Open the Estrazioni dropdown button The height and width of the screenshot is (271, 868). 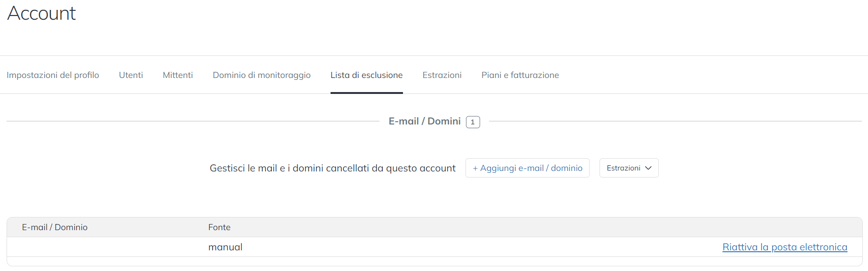point(623,168)
